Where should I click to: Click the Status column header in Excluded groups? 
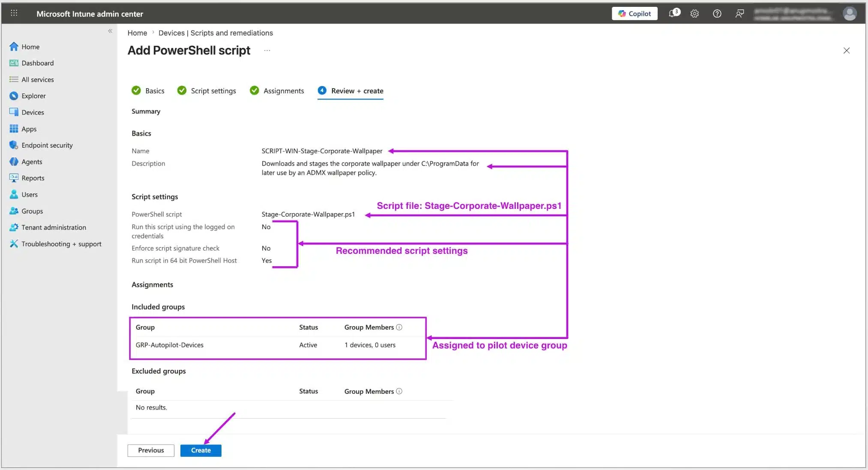point(308,391)
